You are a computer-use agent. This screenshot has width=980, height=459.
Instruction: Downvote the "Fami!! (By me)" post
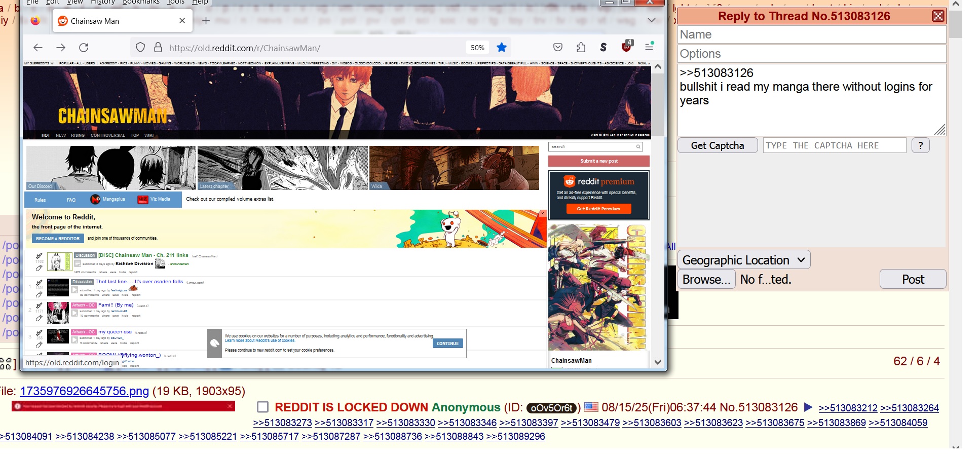pos(39,318)
